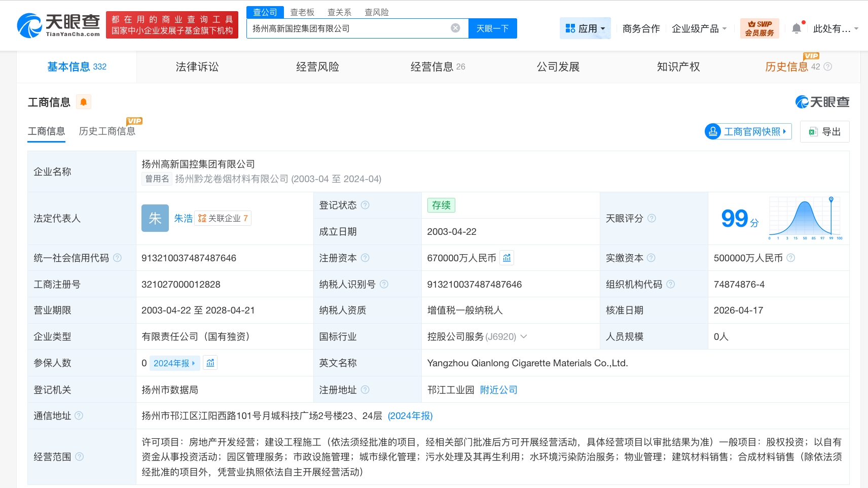
Task: Click the TianYanCha logo to go home
Action: point(58,25)
